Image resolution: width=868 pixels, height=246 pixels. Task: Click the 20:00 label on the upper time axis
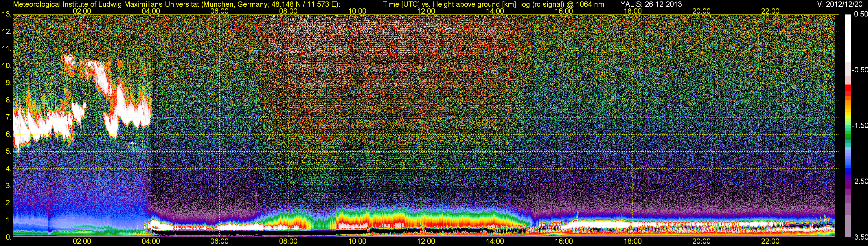tap(702, 11)
